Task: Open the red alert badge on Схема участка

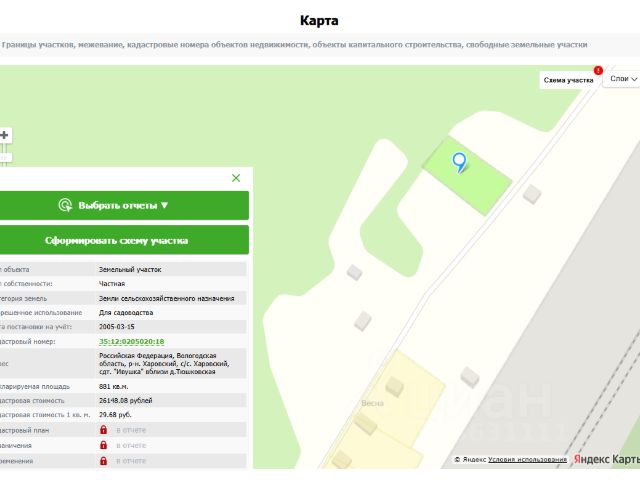Action: point(598,70)
